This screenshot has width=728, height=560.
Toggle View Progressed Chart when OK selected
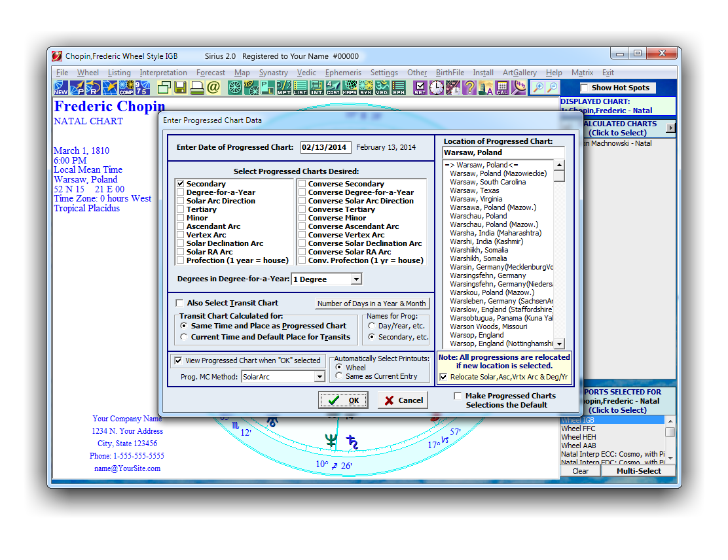(x=178, y=360)
